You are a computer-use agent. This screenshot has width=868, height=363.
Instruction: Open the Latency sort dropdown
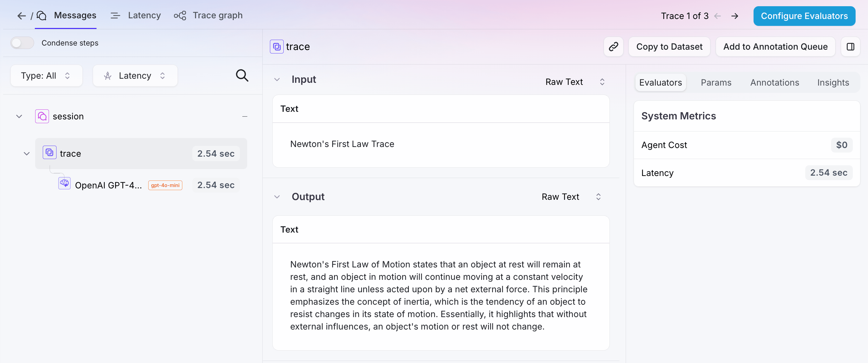tap(135, 76)
